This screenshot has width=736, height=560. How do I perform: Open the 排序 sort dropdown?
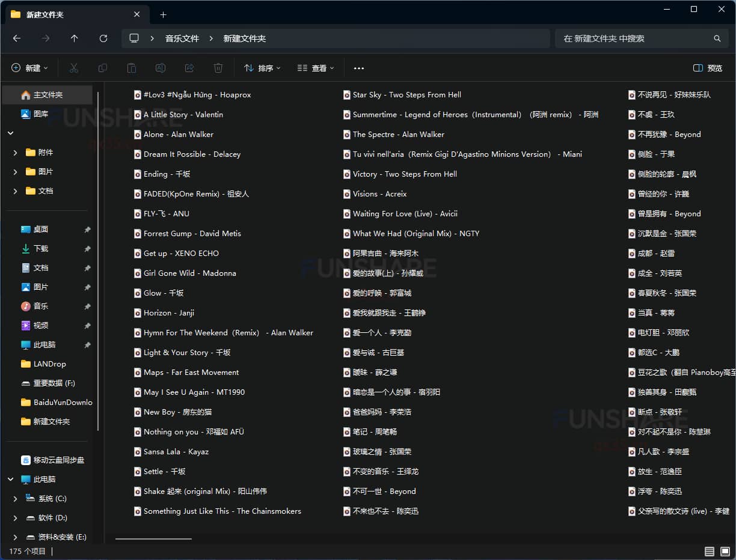pyautogui.click(x=262, y=68)
